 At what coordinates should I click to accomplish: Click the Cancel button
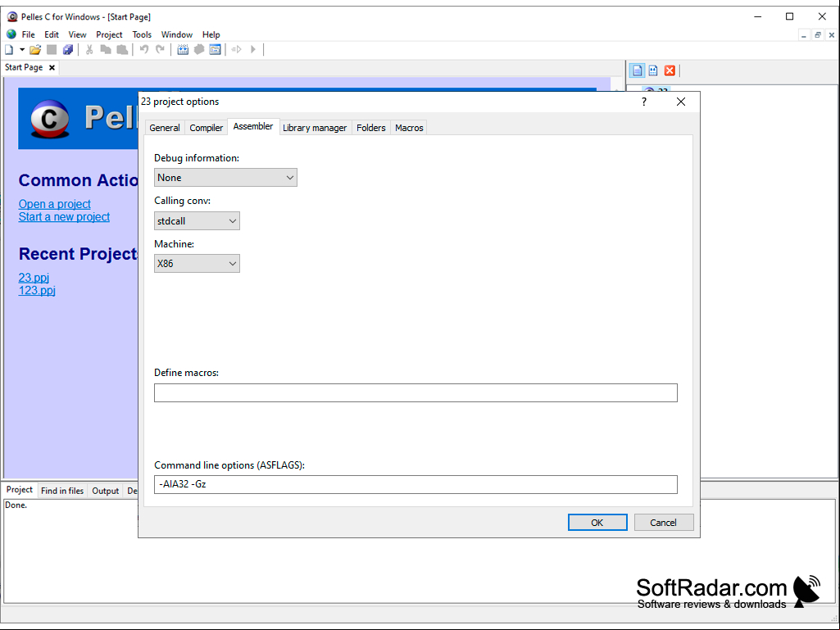(663, 523)
